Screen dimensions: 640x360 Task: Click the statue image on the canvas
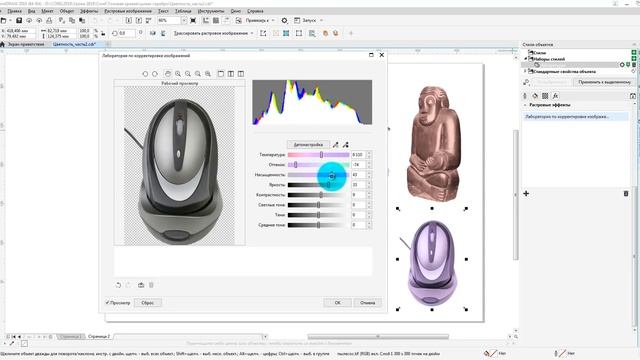pyautogui.click(x=434, y=143)
